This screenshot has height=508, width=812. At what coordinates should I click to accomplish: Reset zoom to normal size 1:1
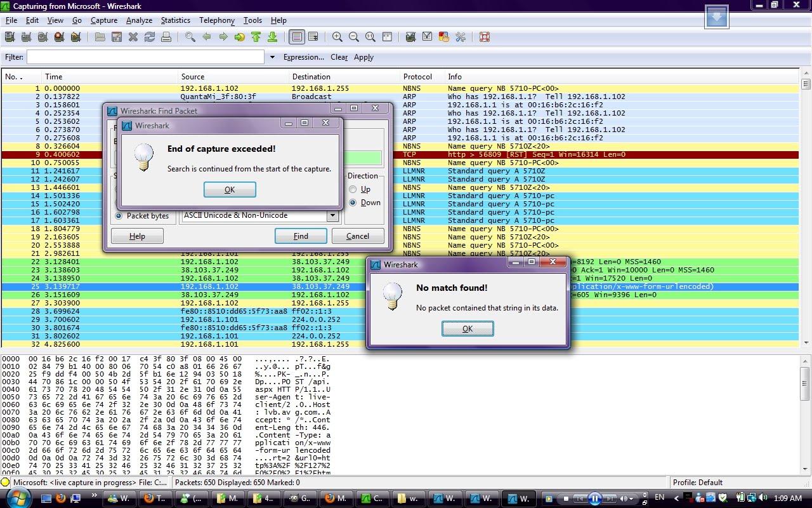point(370,37)
